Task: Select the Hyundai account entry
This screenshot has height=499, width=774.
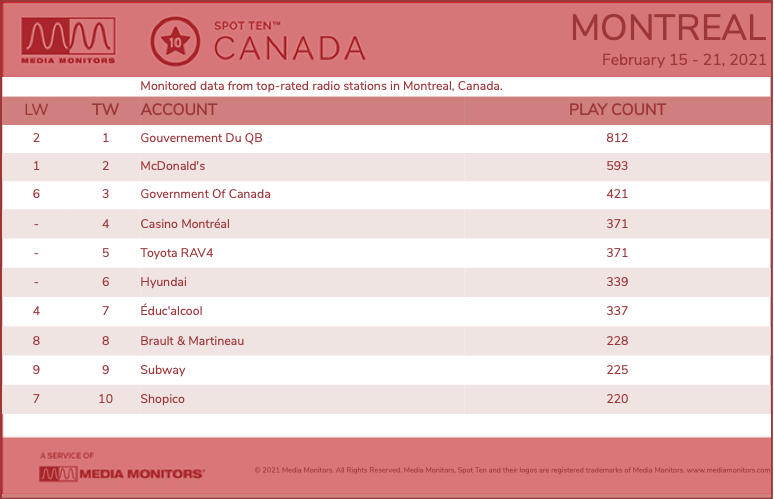Action: pyautogui.click(x=163, y=282)
